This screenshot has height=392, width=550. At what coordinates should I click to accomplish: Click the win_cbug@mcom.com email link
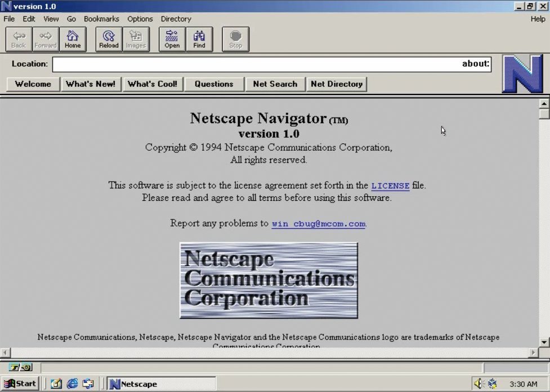click(x=319, y=223)
